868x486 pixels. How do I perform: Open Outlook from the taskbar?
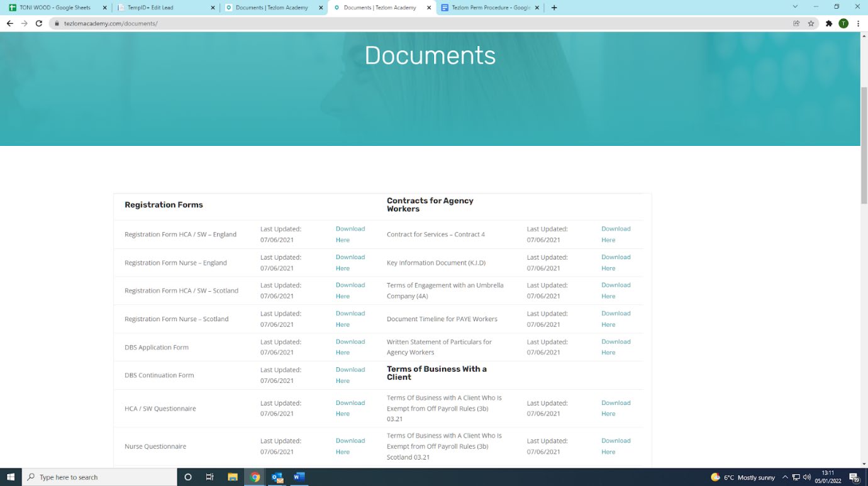[x=277, y=477]
